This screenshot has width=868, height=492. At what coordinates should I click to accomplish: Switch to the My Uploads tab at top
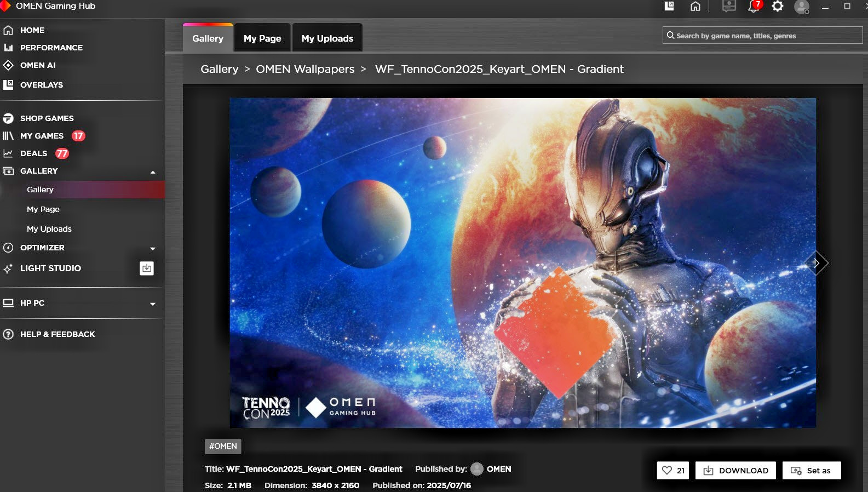327,38
